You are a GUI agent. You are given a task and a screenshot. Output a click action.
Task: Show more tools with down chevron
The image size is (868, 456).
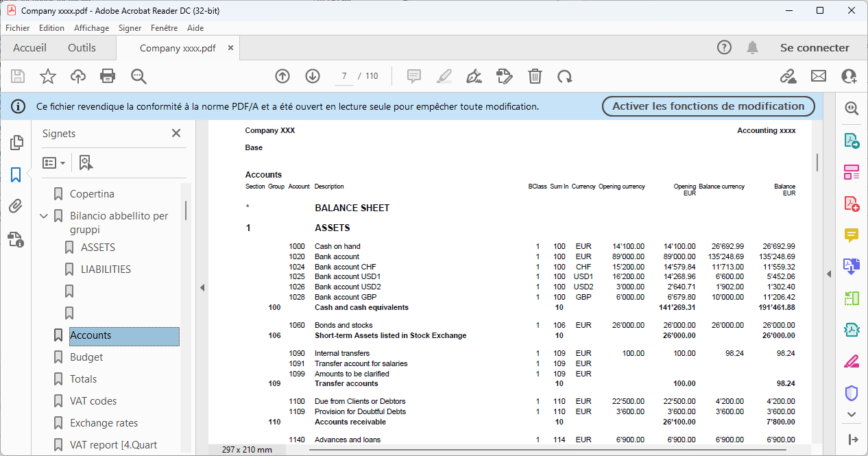[x=852, y=414]
